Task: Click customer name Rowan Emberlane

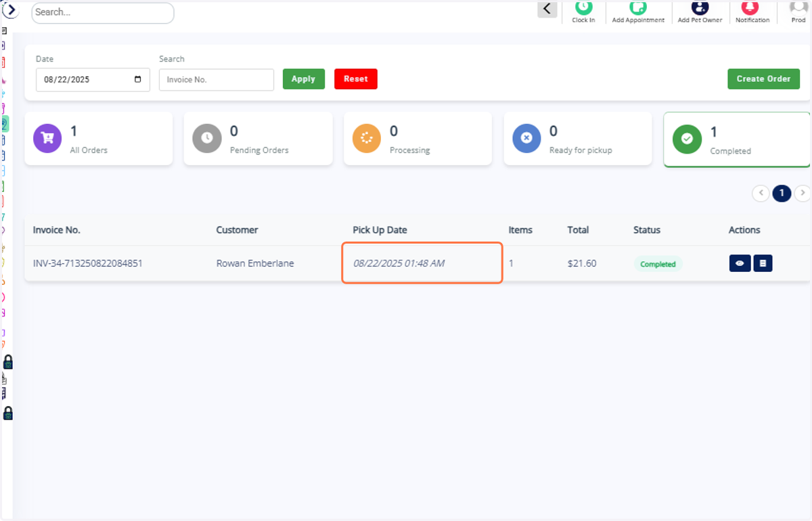Action: point(255,263)
